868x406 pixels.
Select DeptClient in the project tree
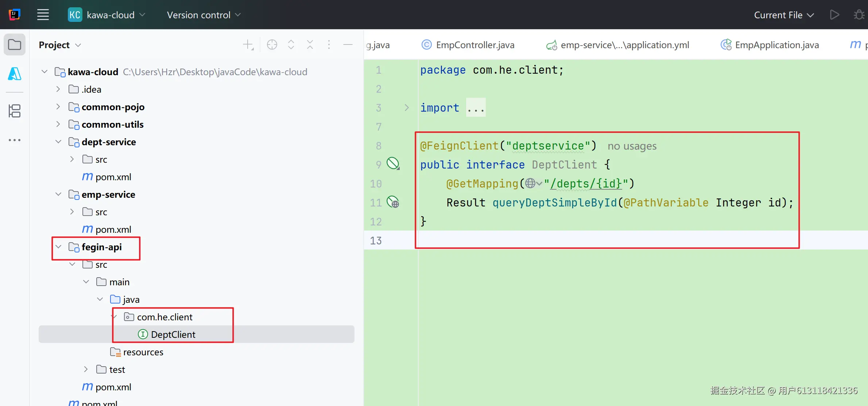173,335
